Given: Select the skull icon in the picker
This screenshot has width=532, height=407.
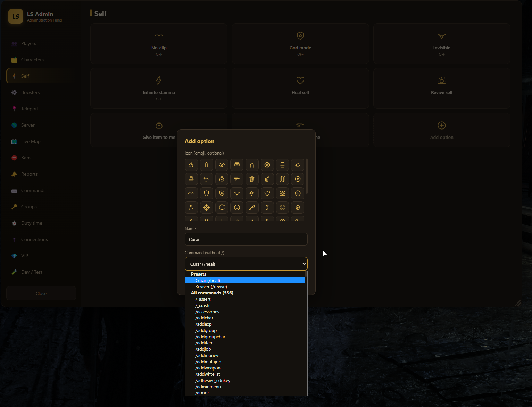Looking at the screenshot, I should click(298, 207).
